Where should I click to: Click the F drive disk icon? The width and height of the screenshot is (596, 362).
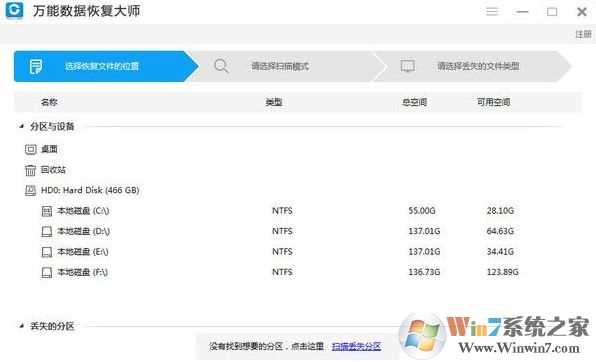click(47, 272)
